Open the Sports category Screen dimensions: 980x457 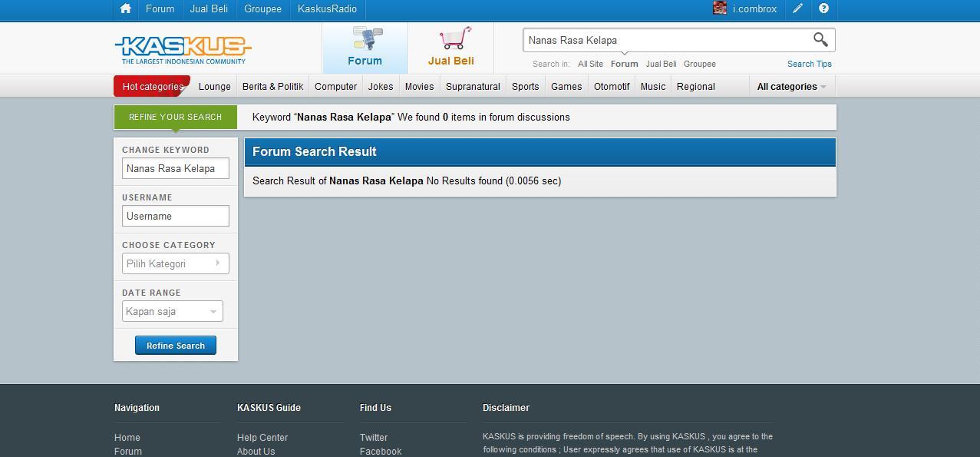(x=525, y=86)
